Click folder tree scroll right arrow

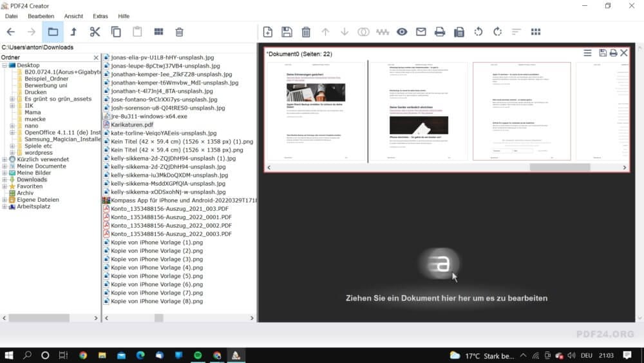[96, 318]
